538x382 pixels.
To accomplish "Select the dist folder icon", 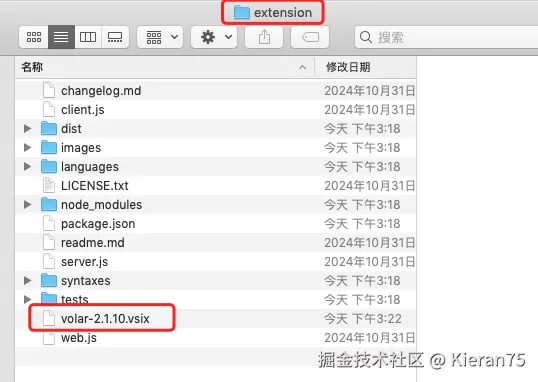I will pos(49,129).
